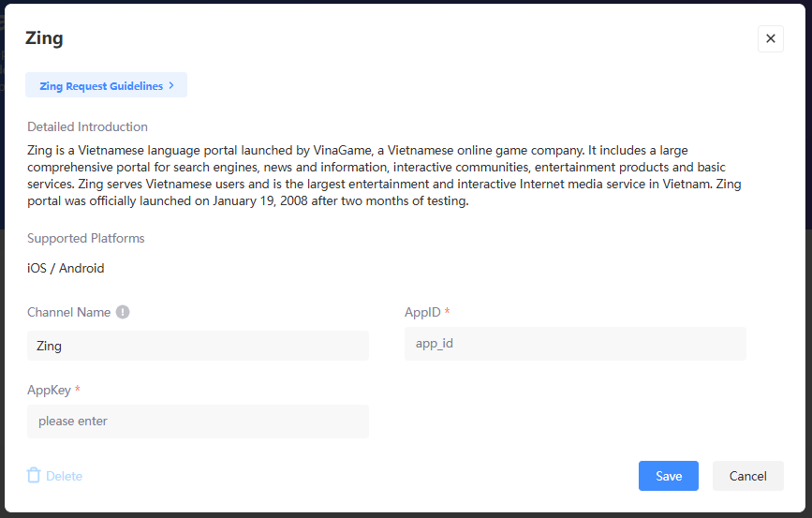This screenshot has height=518, width=812.
Task: Click the iOS / Android platforms text
Action: 66,268
